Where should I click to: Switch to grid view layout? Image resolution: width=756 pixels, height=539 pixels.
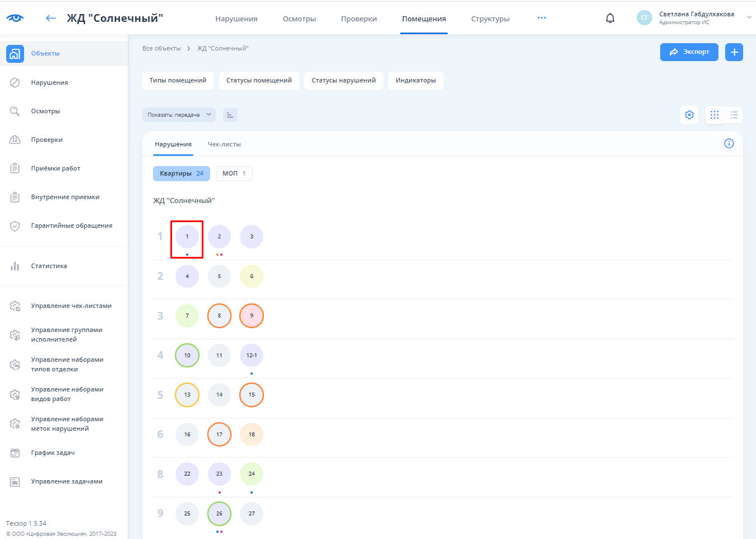pyautogui.click(x=715, y=115)
